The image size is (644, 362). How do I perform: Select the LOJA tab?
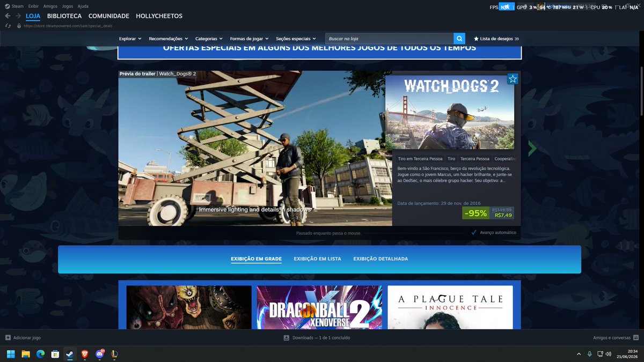33,16
